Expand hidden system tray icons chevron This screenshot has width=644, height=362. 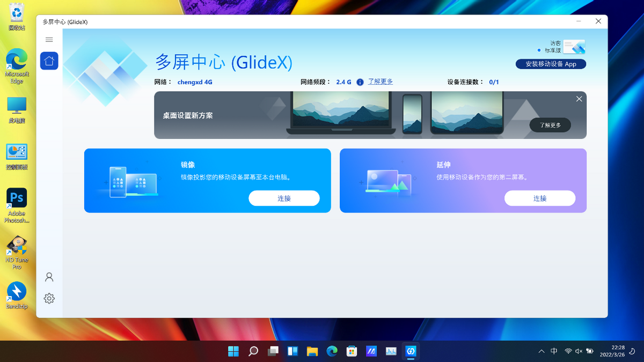pyautogui.click(x=541, y=351)
